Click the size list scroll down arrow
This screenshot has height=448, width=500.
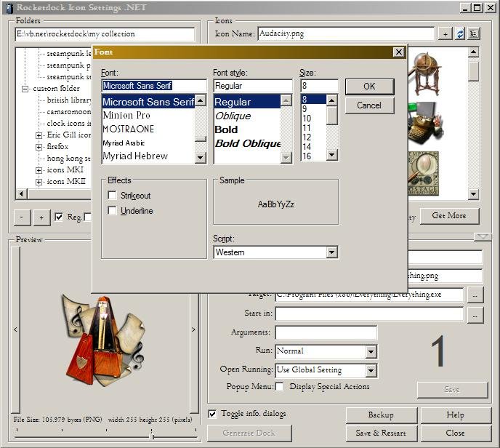pos(332,155)
